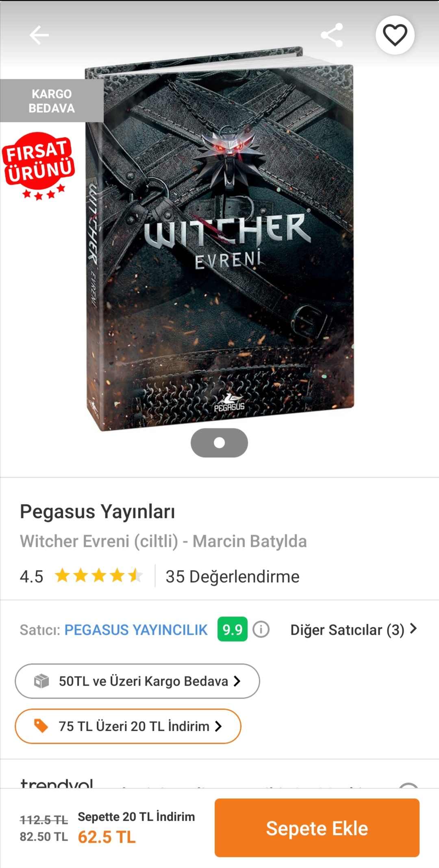Tap the shipping box icon
This screenshot has width=439, height=868.
coord(41,681)
